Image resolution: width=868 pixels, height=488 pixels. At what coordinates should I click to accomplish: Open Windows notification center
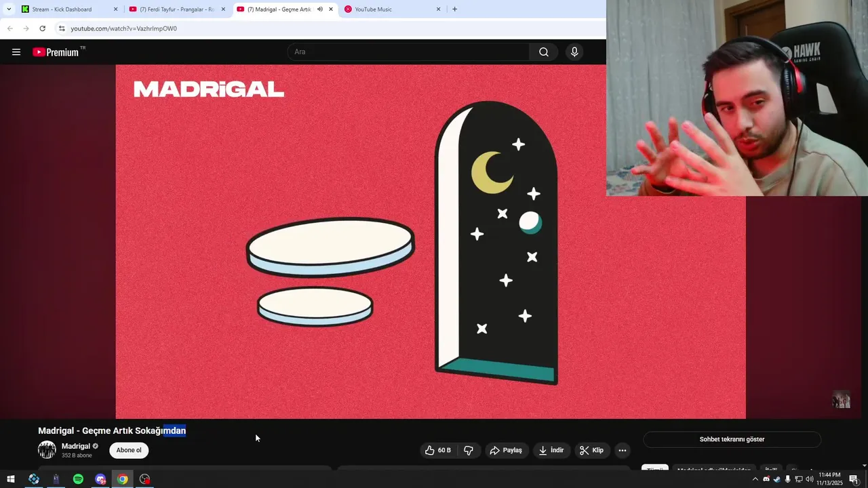854,479
